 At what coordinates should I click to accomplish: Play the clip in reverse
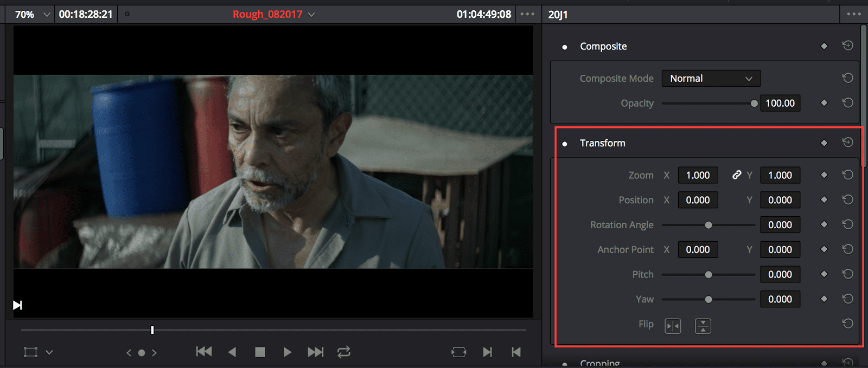pyautogui.click(x=232, y=352)
